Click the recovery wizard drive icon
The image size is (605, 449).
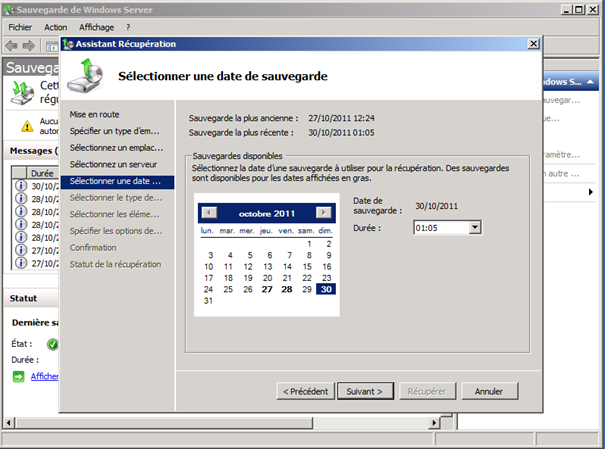coord(86,76)
